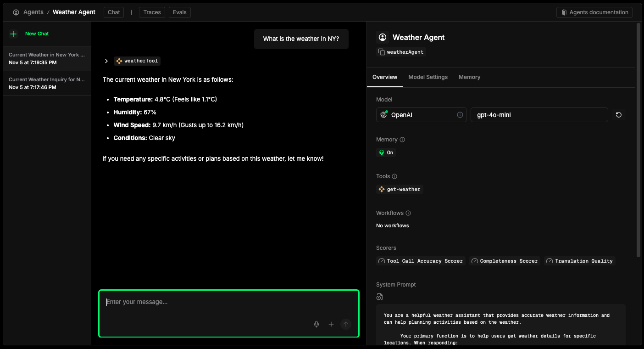Open the OpenAI provider dropdown
Viewport: 644px width, 349px height.
(x=421, y=115)
